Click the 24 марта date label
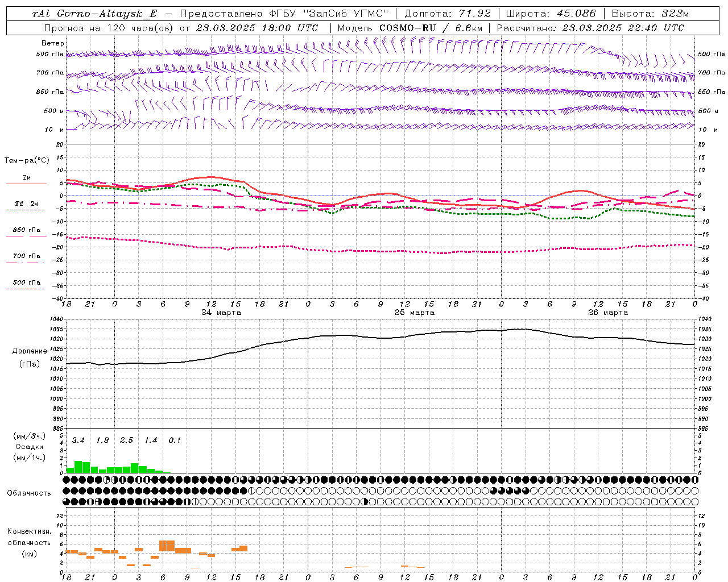728x582 pixels. pos(221,313)
